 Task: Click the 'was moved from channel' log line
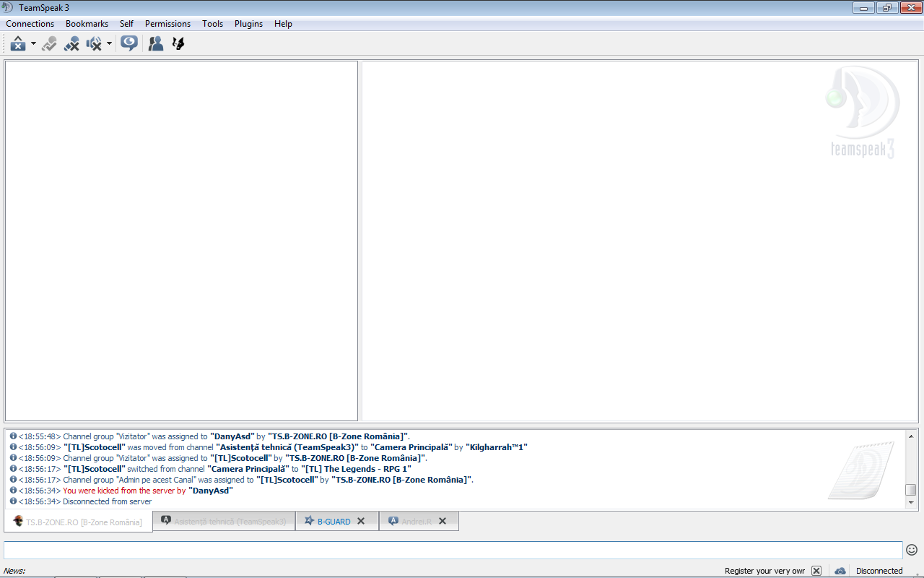tap(269, 447)
